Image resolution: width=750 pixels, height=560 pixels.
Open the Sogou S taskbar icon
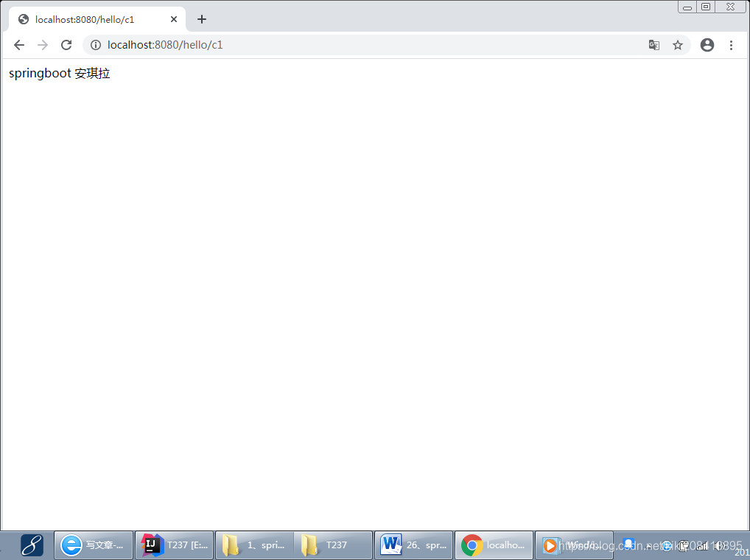(32, 545)
